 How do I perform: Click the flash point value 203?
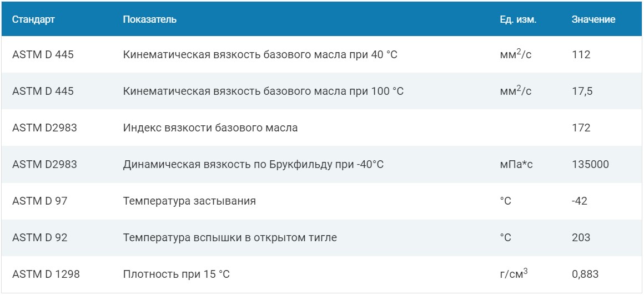tap(581, 237)
